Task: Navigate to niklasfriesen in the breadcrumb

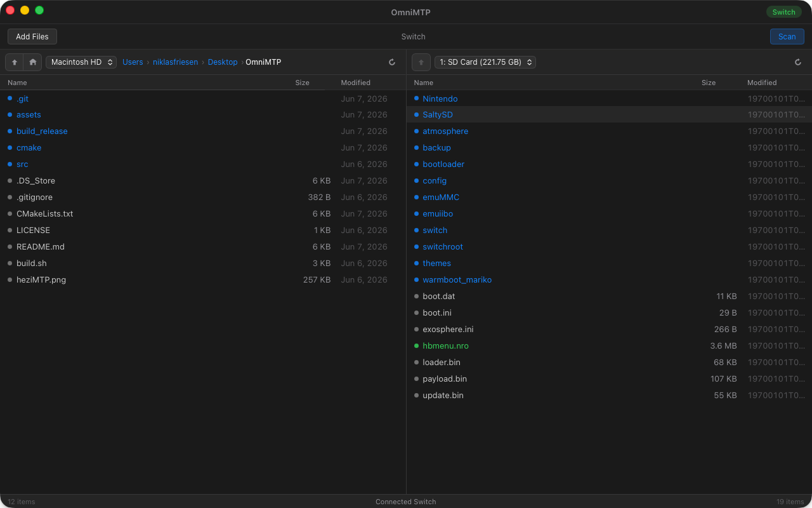Action: point(175,62)
